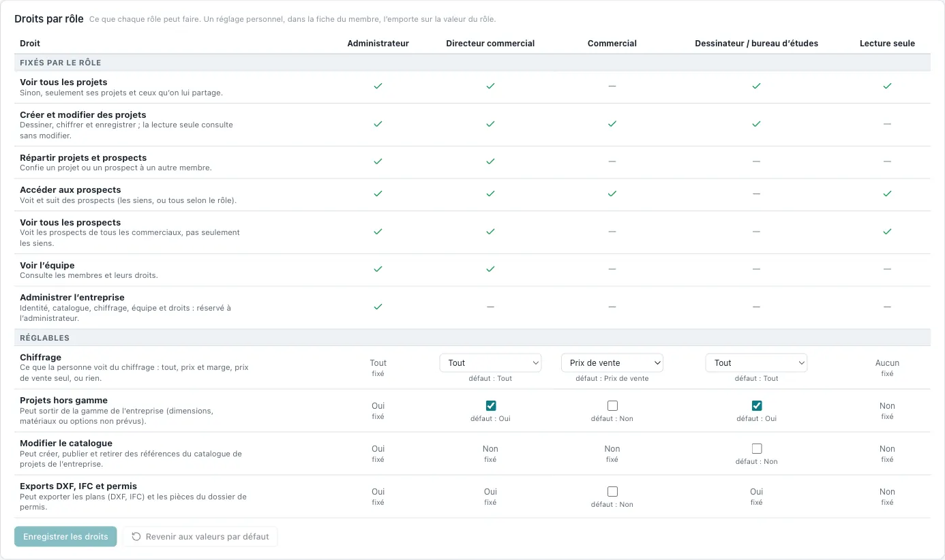Click the Commercial column header

coord(612,44)
